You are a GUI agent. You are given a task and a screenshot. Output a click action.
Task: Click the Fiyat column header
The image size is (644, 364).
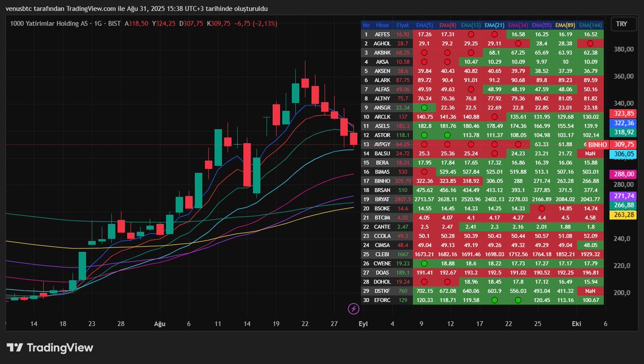coord(402,25)
